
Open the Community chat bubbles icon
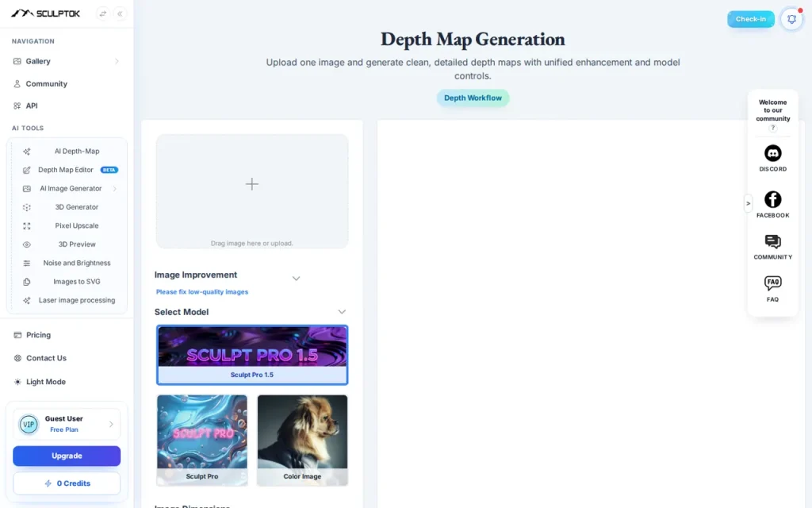coord(772,241)
